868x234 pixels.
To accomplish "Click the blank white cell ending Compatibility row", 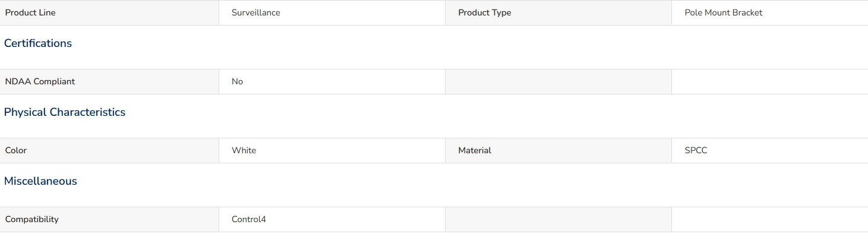I will [770, 219].
